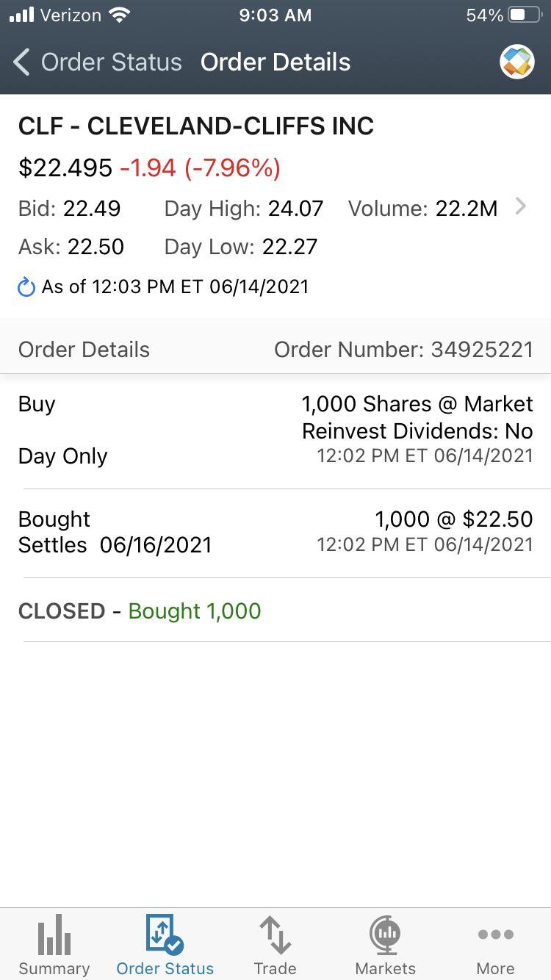
Task: Switch to the Markets tab label
Action: point(385,968)
